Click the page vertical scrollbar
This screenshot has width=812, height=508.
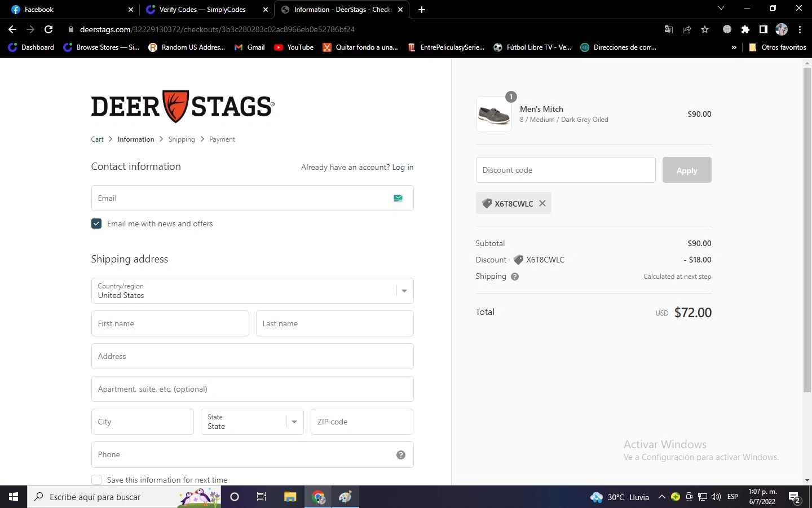[807, 230]
